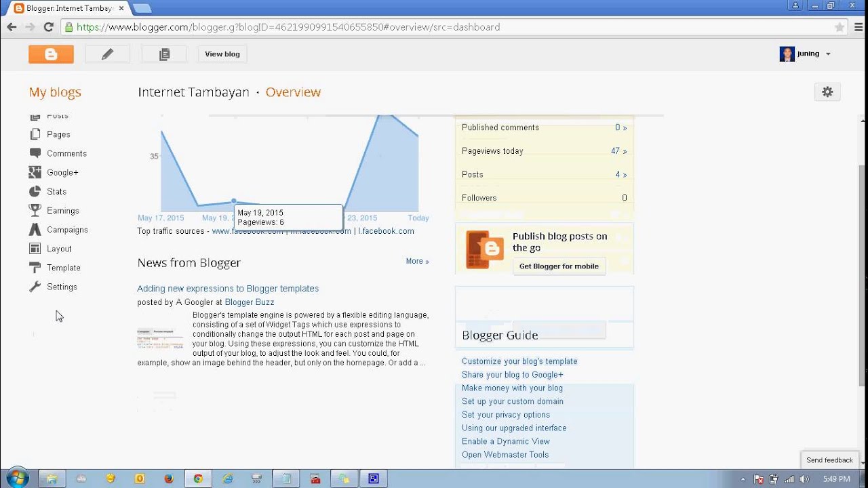Click the Stats pie chart icon
The height and width of the screenshot is (488, 868).
pyautogui.click(x=35, y=191)
